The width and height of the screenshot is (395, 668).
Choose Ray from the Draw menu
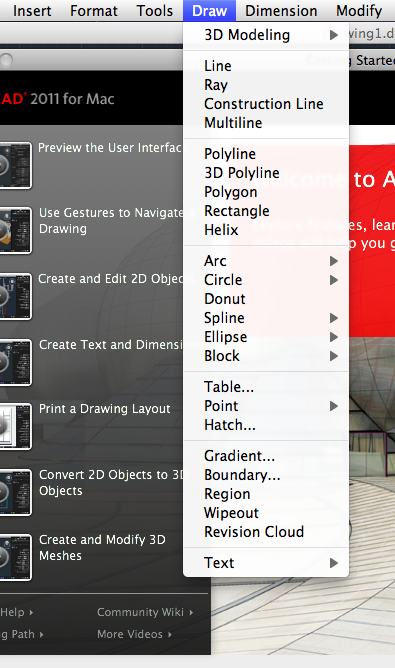[266, 85]
